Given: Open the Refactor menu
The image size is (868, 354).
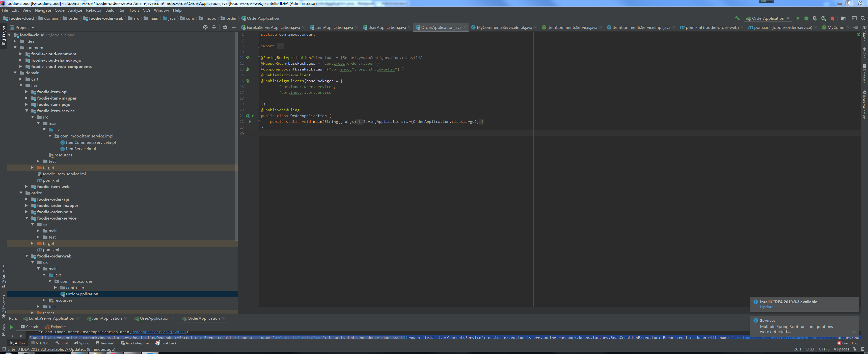Looking at the screenshot, I should pyautogui.click(x=94, y=10).
